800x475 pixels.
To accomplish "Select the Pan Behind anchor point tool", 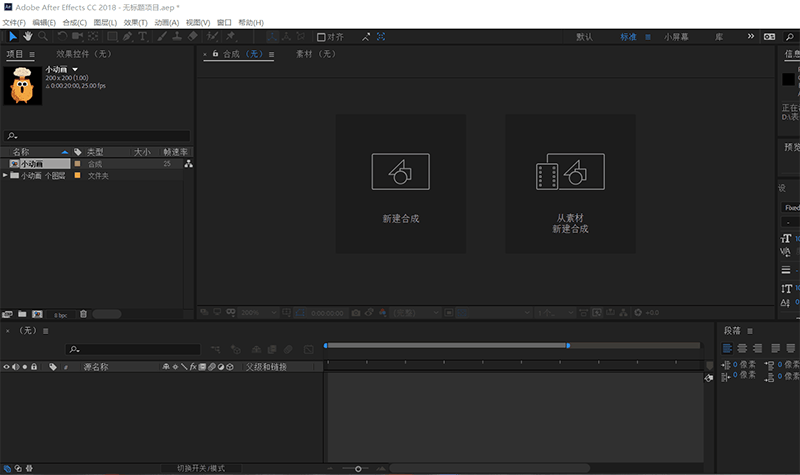I will (93, 36).
